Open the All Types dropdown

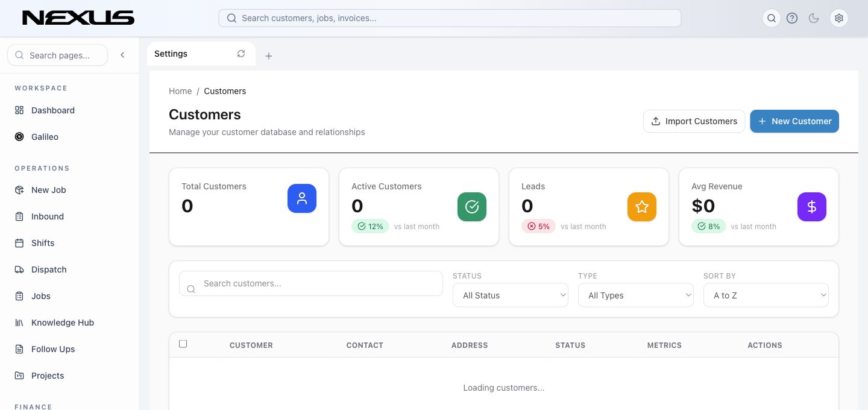coord(636,295)
